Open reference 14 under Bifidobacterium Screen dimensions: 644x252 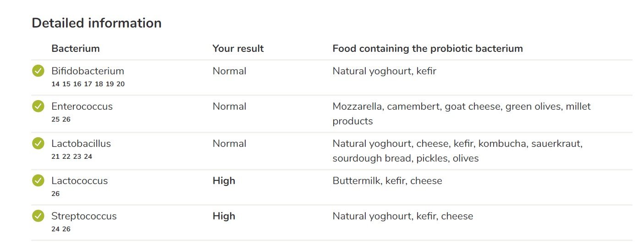coord(55,84)
